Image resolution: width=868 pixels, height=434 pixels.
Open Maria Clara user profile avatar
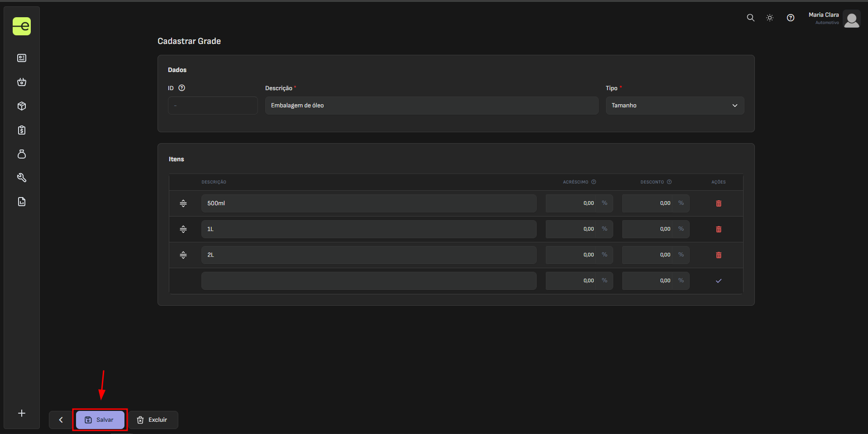(x=851, y=19)
